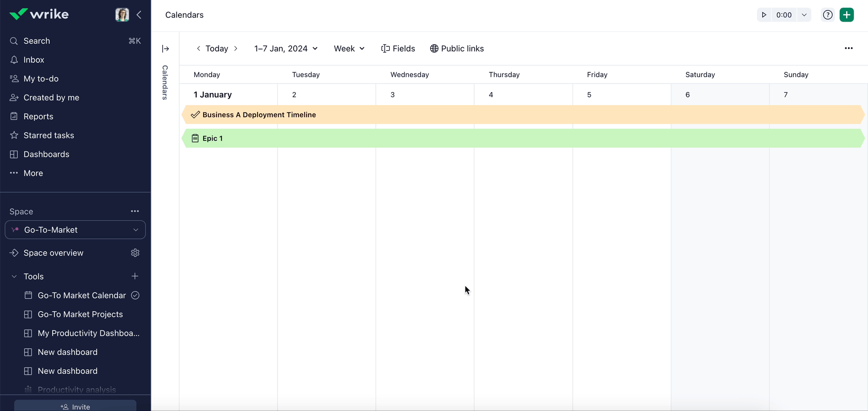Open the calendar's three-dot options menu
The height and width of the screenshot is (411, 868).
click(x=848, y=48)
